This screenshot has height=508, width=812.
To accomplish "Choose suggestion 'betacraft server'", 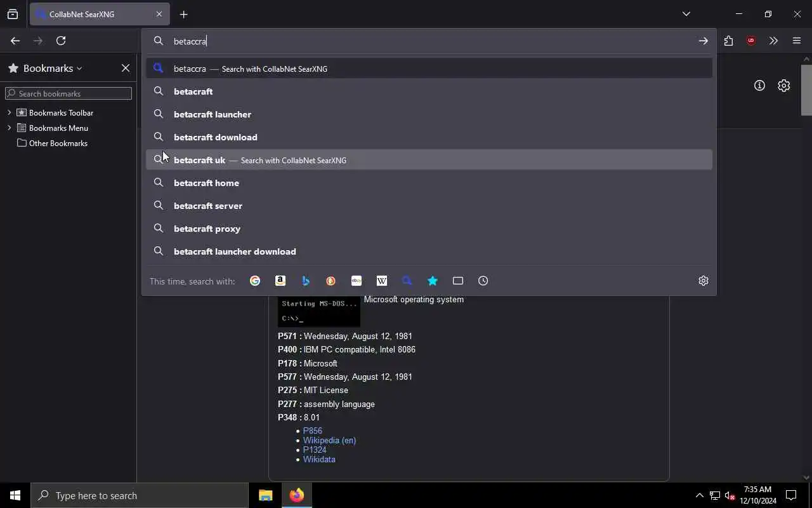I will [429, 206].
